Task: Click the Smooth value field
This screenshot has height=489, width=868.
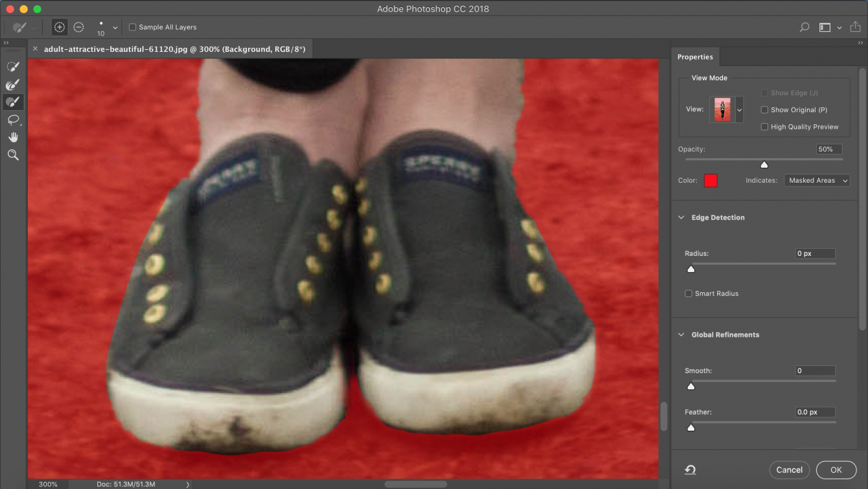Action: click(x=816, y=370)
